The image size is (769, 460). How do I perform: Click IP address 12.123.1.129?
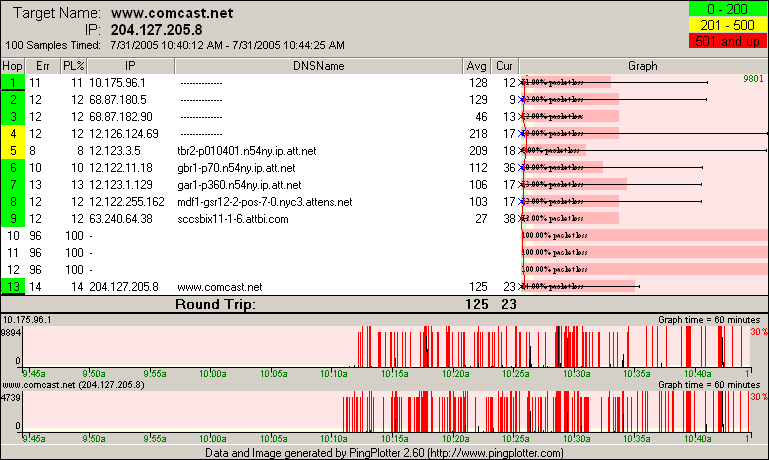[x=121, y=184]
